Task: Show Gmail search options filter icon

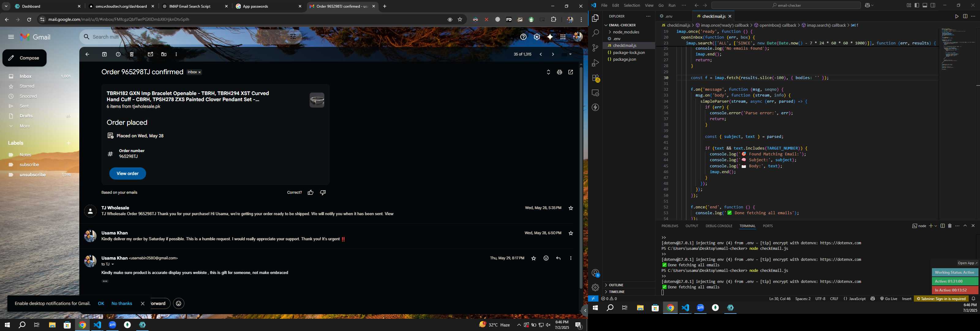Action: (293, 37)
